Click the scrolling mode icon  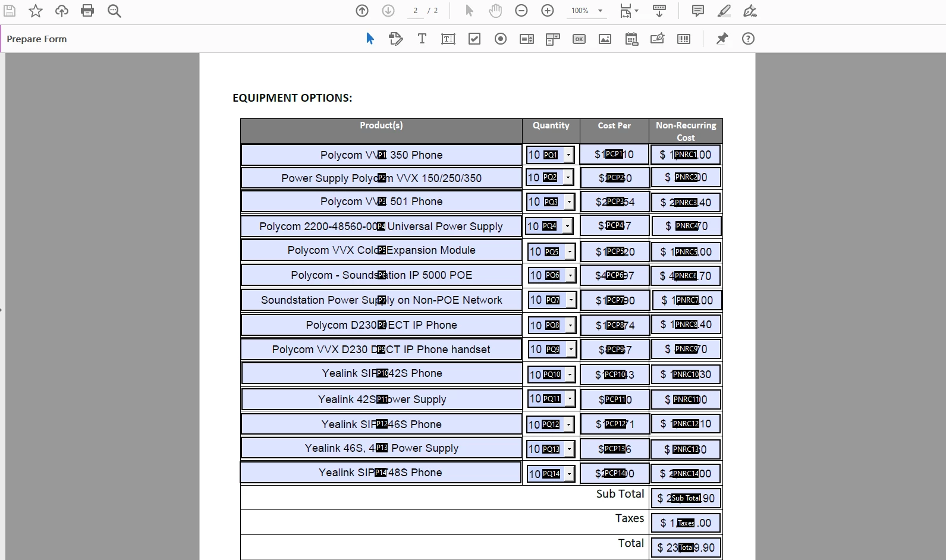(659, 11)
